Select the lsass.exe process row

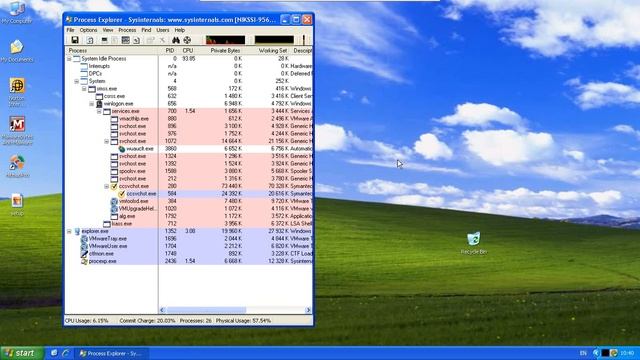pyautogui.click(x=189, y=224)
